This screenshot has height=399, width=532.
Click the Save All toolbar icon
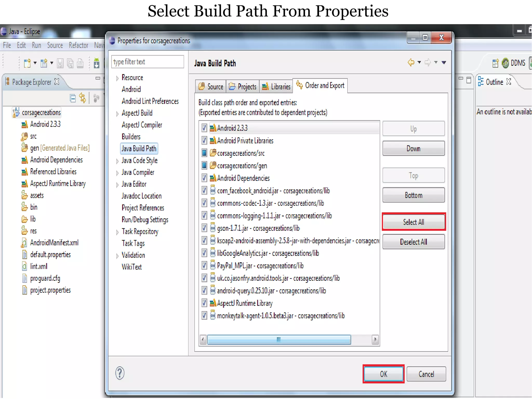[x=70, y=63]
